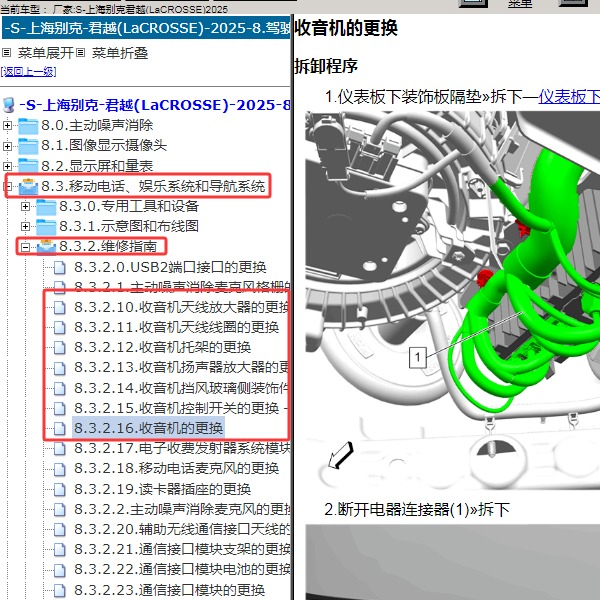The height and width of the screenshot is (600, 600).
Task: Open 8.3.2.0.USB2端口接口的更换 entry
Action: click(x=170, y=267)
